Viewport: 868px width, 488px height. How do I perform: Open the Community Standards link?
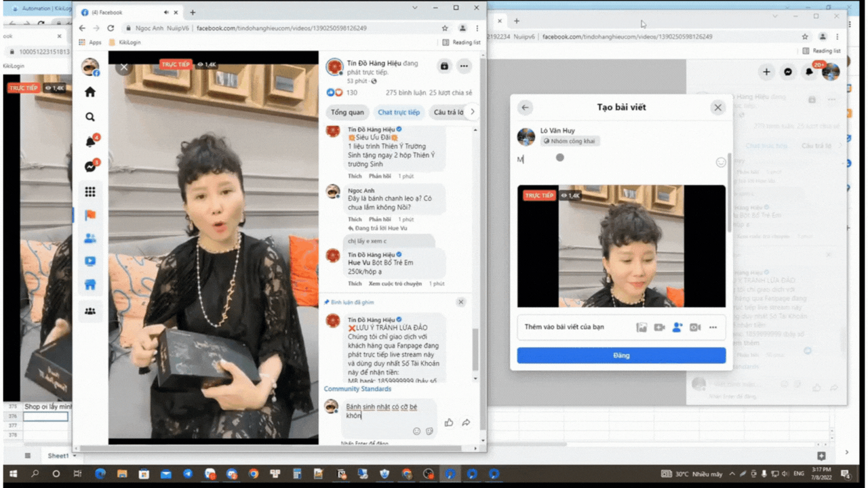click(x=357, y=389)
